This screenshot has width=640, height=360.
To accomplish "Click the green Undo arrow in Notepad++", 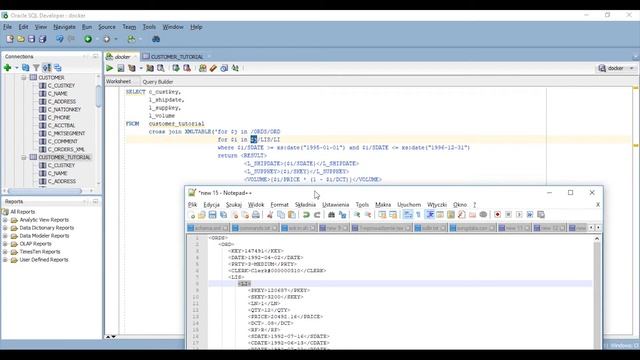I will (x=306, y=215).
